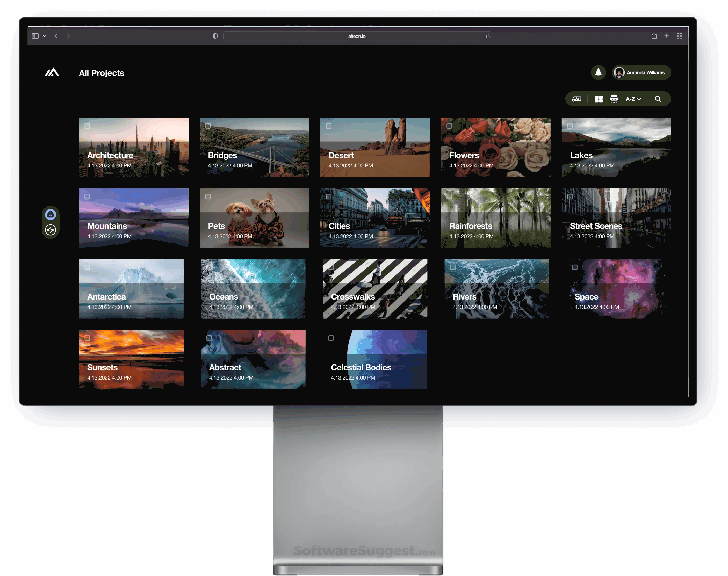Open browser tab overview grid
728x576 pixels.
(679, 36)
